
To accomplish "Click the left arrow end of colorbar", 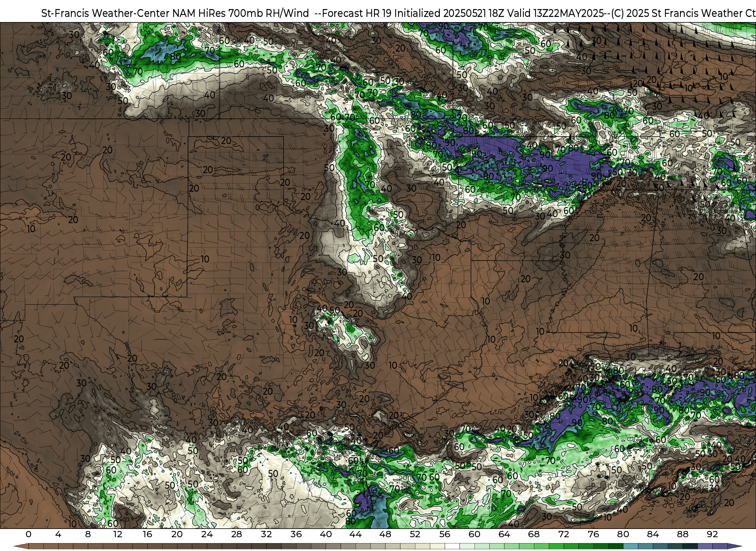I will click(20, 546).
